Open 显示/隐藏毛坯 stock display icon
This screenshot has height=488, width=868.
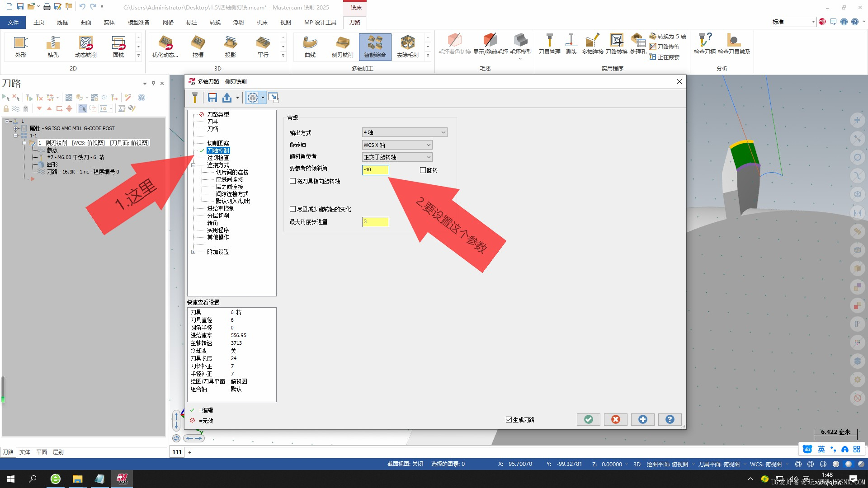491,44
